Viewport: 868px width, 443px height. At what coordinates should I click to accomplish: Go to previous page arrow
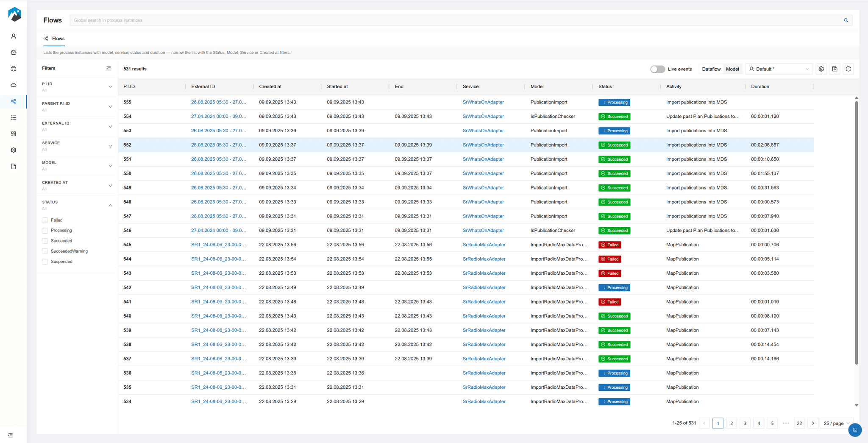pos(704,423)
